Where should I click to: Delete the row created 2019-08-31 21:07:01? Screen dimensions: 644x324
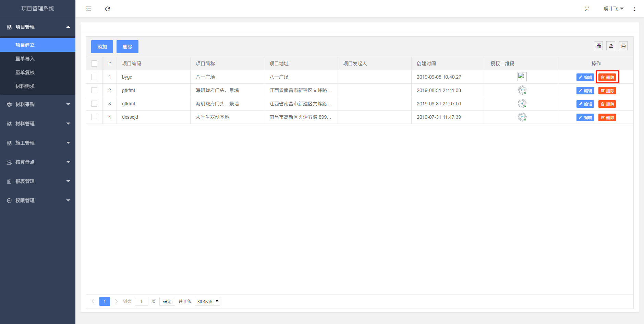coord(607,104)
